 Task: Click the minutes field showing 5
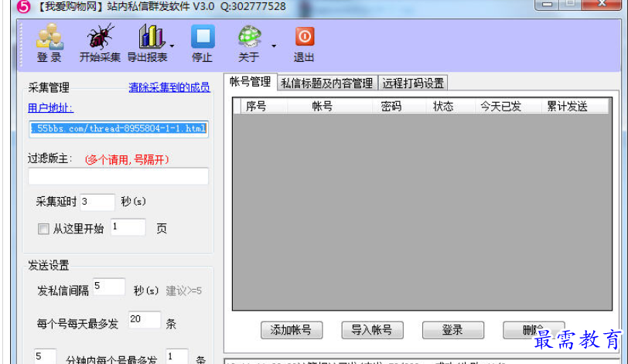[45, 356]
